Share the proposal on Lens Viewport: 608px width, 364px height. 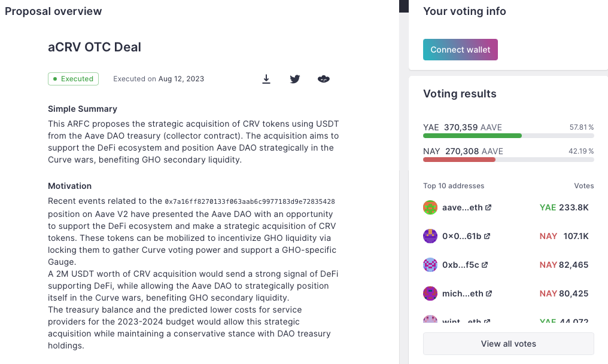(x=324, y=79)
